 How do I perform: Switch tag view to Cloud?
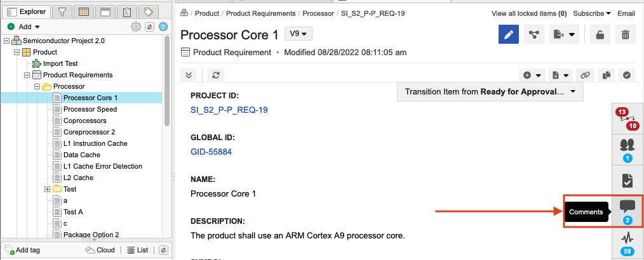tap(100, 250)
